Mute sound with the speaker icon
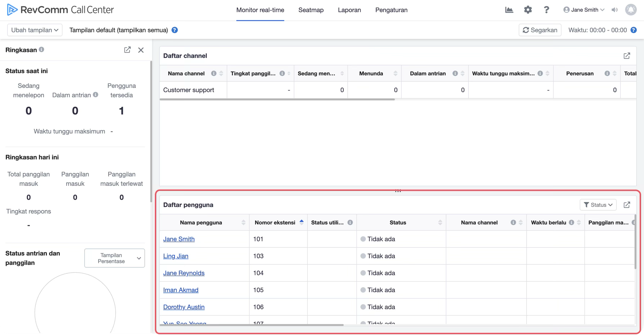 (614, 10)
